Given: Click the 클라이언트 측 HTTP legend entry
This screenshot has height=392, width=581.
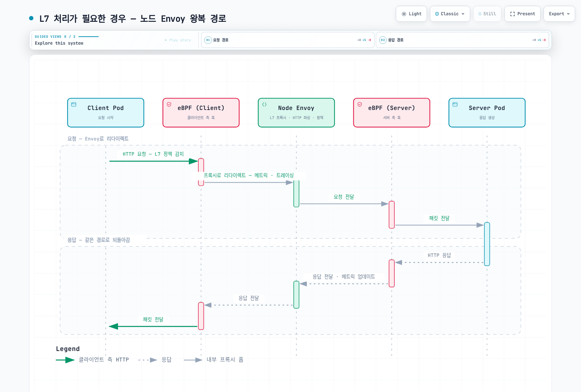Looking at the screenshot, I should (93, 360).
